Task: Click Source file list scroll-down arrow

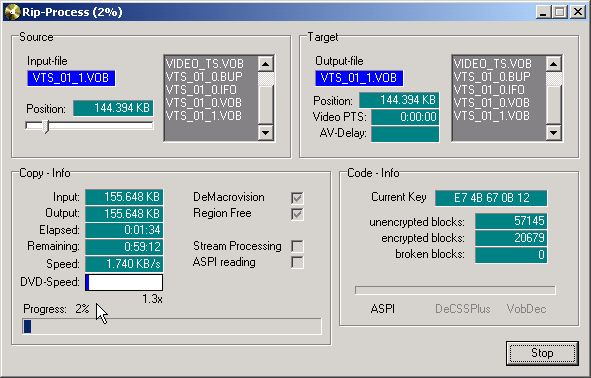Action: [x=265, y=132]
